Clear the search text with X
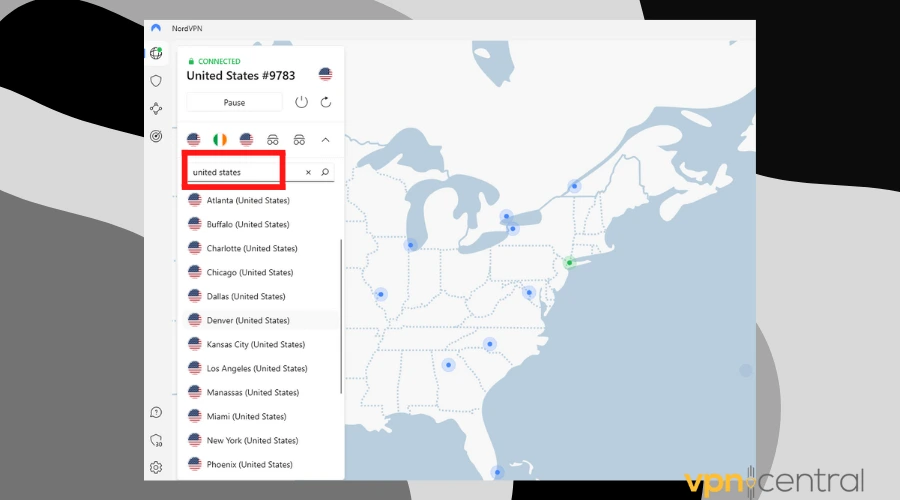The image size is (900, 500). click(308, 172)
